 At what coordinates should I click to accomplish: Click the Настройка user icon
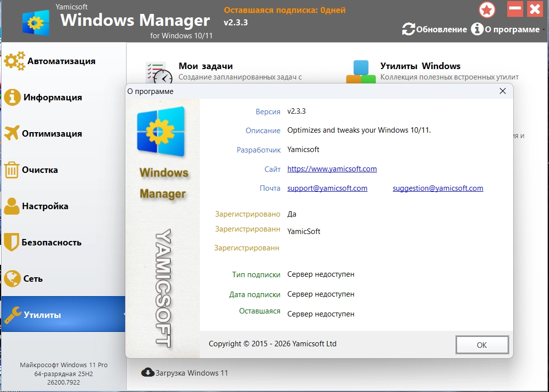(11, 206)
